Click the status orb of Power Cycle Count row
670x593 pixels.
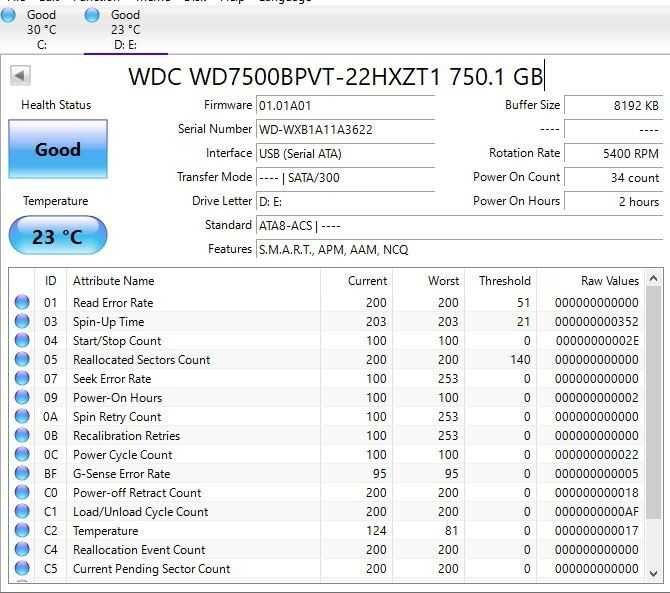22,454
